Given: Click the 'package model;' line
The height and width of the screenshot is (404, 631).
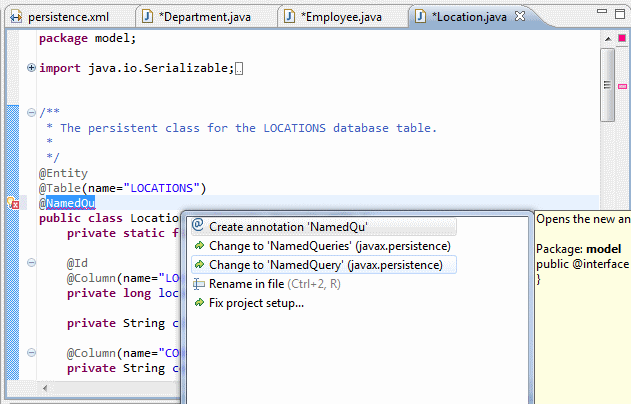Looking at the screenshot, I should tap(88, 38).
